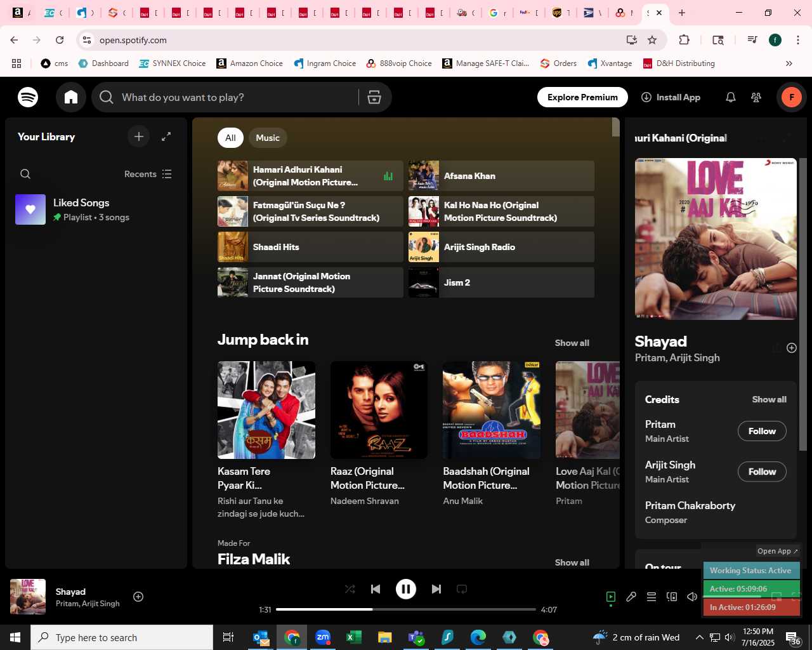
Task: Open Hamari Adhuri Kahani soundtrack tile
Action: coord(310,176)
